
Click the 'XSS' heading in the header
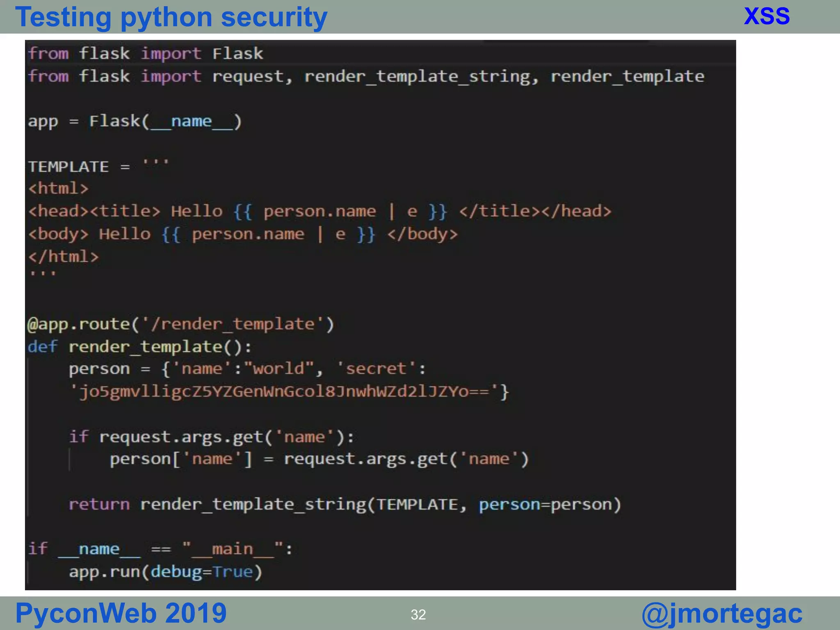(767, 16)
